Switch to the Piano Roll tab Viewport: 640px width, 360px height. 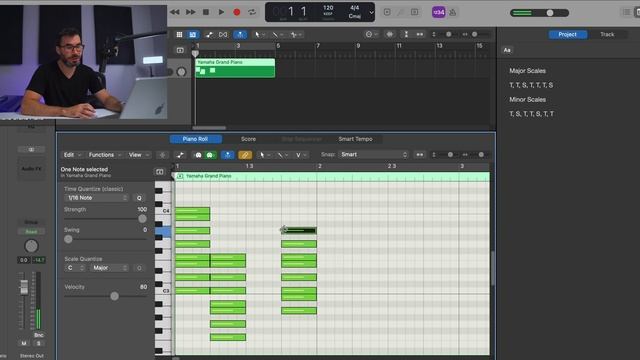[x=196, y=139]
